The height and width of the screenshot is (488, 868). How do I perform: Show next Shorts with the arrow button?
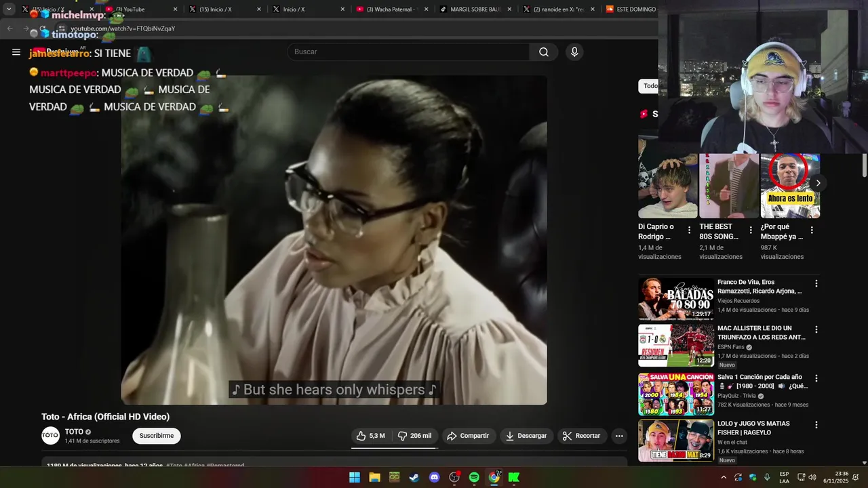[x=818, y=183]
